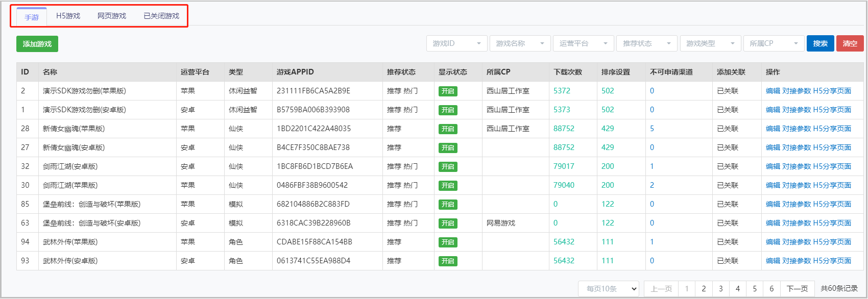This screenshot has width=868, height=299.
Task: Toggle 开启 status for 剑雨江湖(苹果版)
Action: tap(448, 186)
